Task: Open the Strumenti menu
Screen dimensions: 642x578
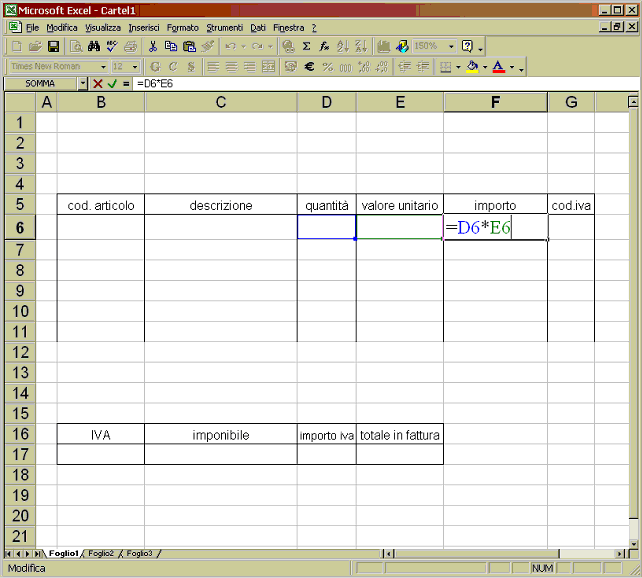Action: 224,28
